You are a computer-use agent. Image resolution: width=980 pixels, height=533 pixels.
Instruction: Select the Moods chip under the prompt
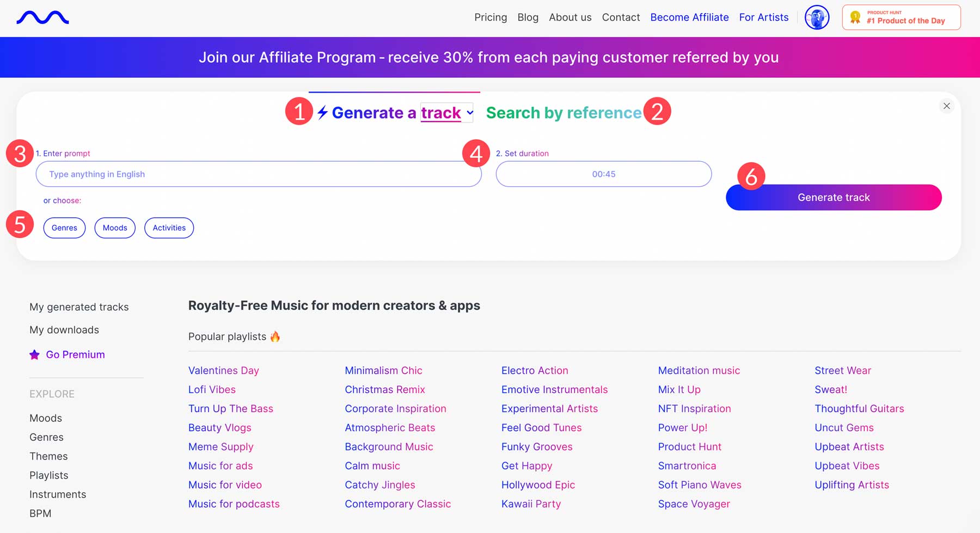tap(114, 228)
